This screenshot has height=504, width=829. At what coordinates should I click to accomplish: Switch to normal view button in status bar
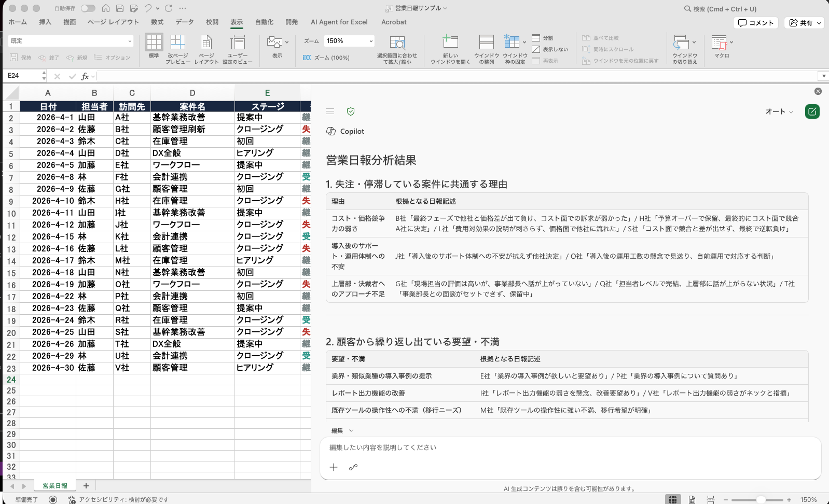(673, 499)
